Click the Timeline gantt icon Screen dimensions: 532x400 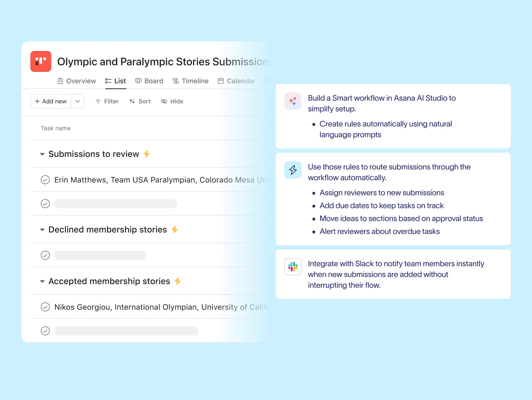[176, 81]
